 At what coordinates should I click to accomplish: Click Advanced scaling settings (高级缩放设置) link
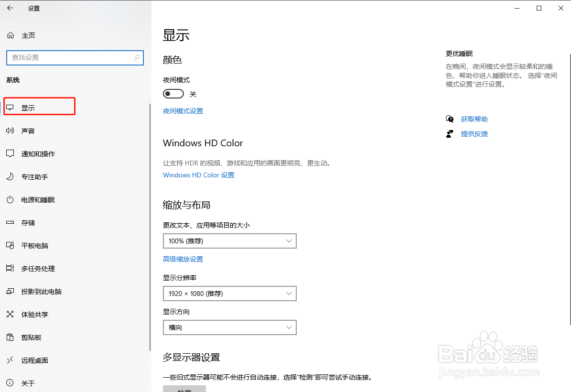tap(183, 259)
